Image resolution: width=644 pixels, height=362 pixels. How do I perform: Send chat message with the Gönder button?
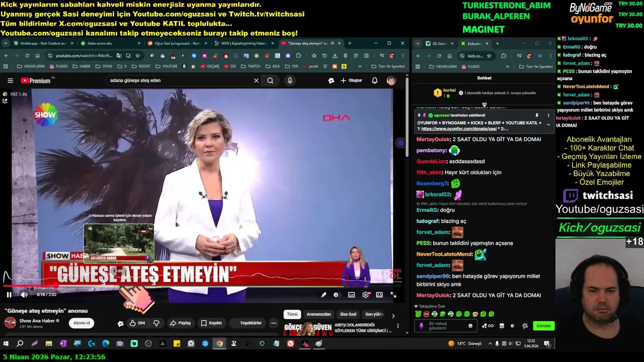(x=543, y=326)
